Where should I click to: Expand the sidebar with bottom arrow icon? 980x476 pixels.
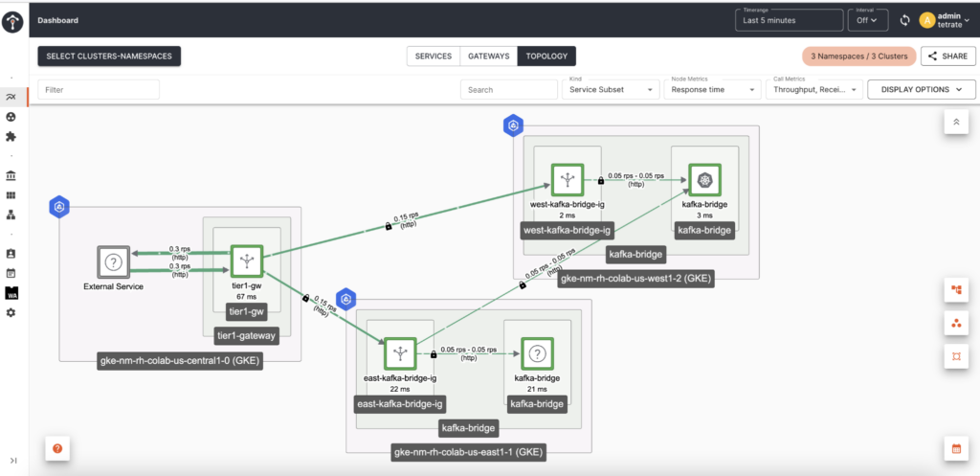point(13,461)
